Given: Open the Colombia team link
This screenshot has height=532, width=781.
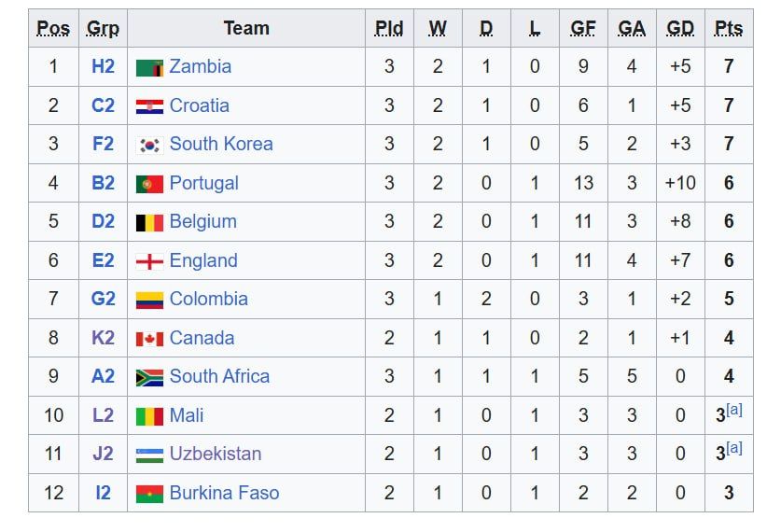Looking at the screenshot, I should pos(208,300).
